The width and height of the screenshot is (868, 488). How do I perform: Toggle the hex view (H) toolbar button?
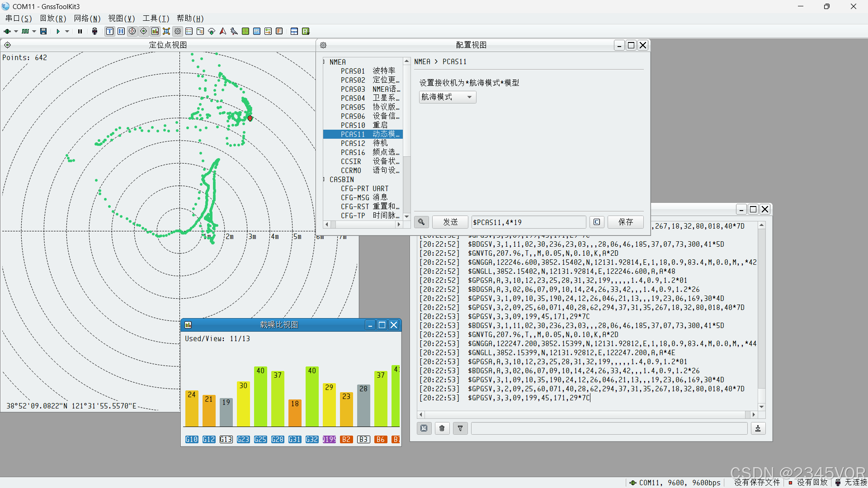coord(121,31)
